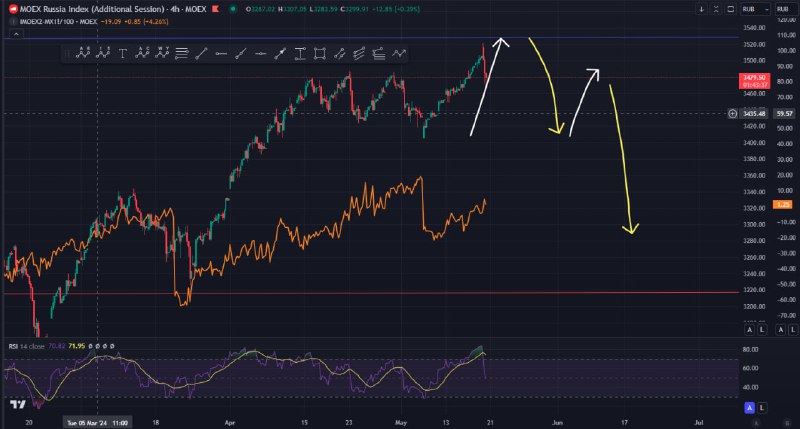Toggle log scale L on secondary axis
Image resolution: width=800 pixels, height=429 pixels.
click(x=793, y=330)
